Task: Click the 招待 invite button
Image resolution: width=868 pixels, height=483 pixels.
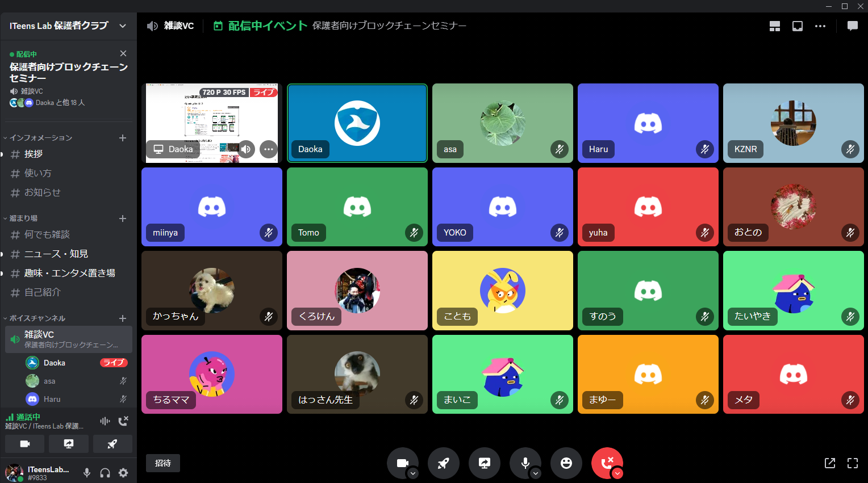Action: (x=163, y=463)
